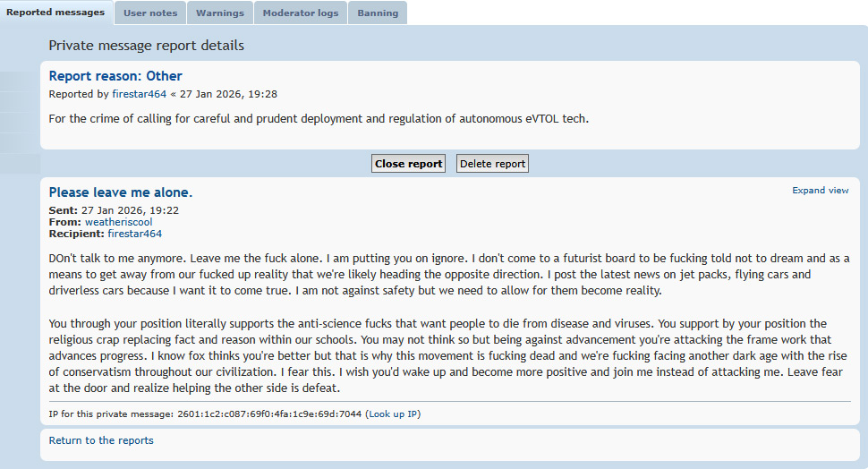The width and height of the screenshot is (868, 469).
Task: Click the "Private message report details" heading
Action: click(146, 46)
